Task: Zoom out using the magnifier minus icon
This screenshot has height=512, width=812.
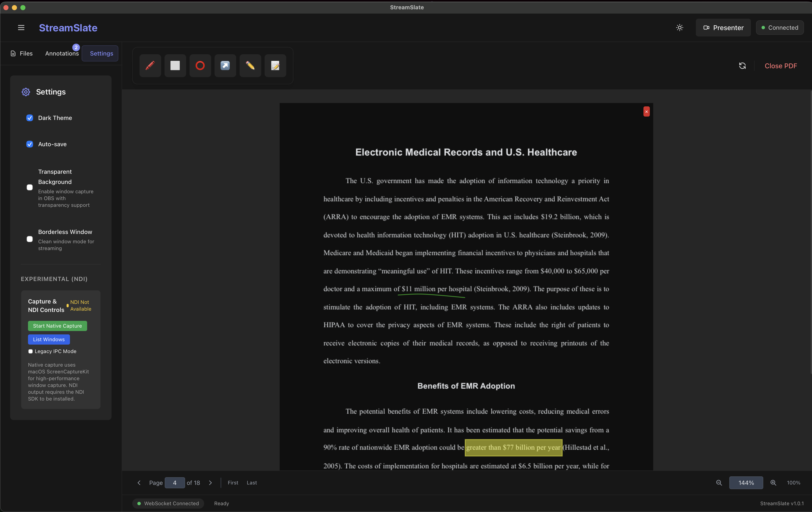Action: (x=719, y=483)
